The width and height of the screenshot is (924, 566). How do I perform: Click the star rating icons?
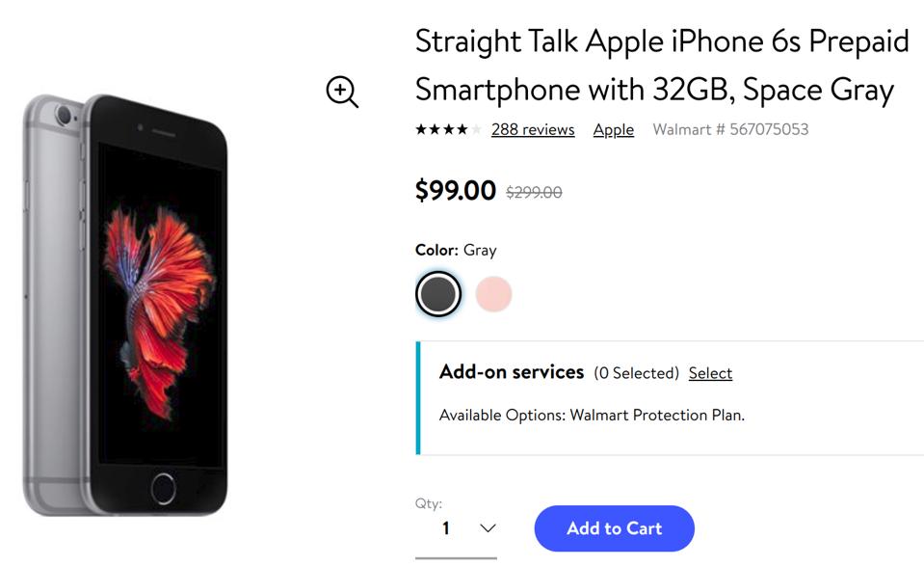tap(447, 129)
